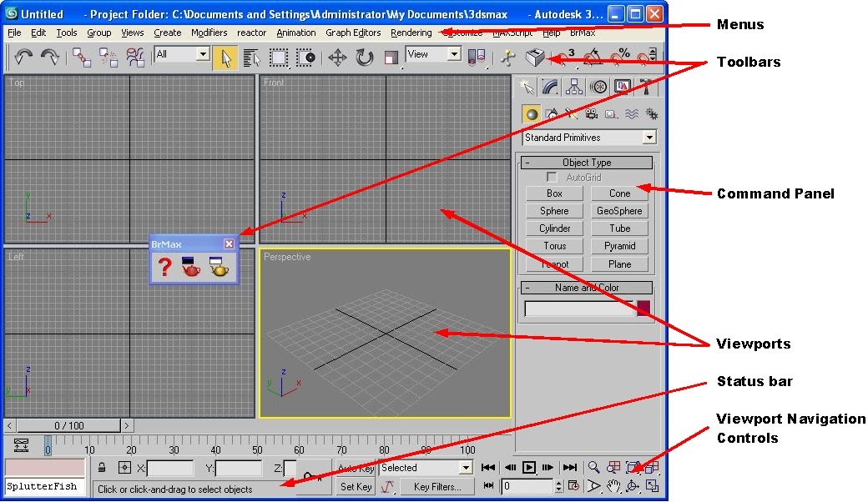Open the Time Configuration icon
This screenshot has height=502, width=868.
pos(573,486)
